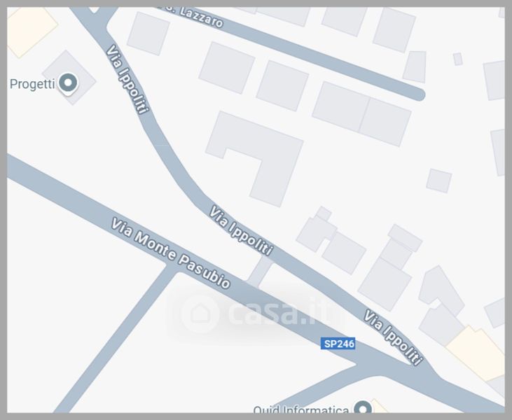This screenshot has height=420, width=512.
Task: Click the casa.it watermark text
Action: pos(280,313)
